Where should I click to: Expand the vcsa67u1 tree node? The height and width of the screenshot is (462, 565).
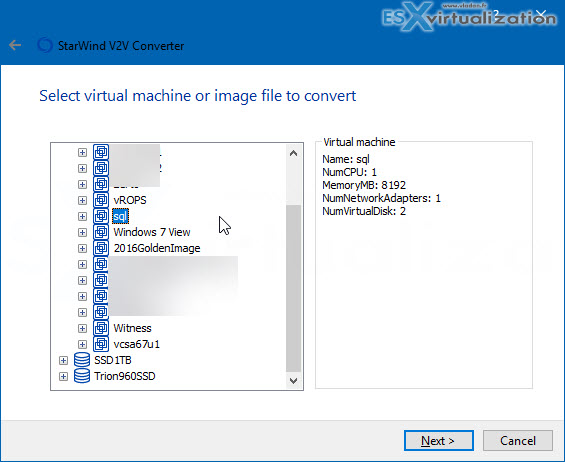point(83,344)
